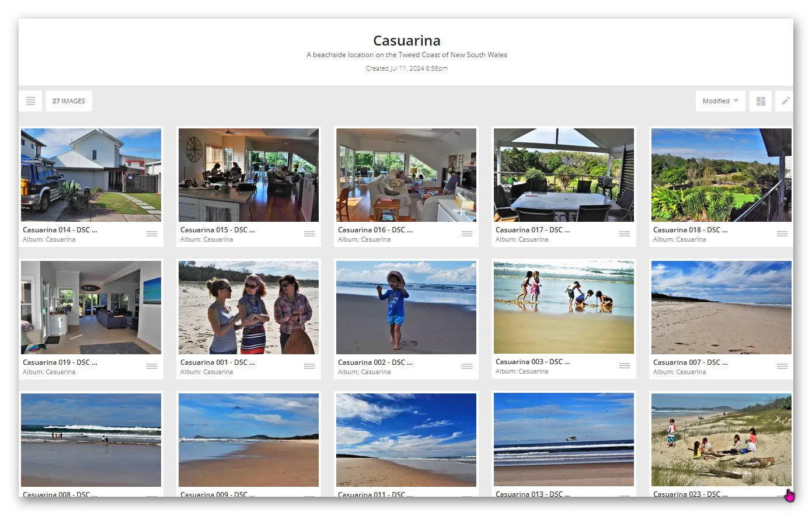Screen dimensions: 812x516
Task: Open menu handle for Casuarina 001
Action: (309, 366)
